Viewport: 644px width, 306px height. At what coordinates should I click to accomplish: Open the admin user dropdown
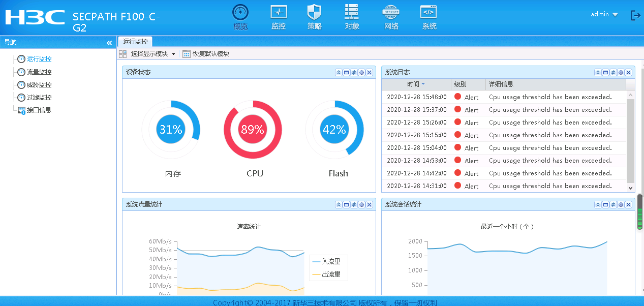tap(604, 14)
